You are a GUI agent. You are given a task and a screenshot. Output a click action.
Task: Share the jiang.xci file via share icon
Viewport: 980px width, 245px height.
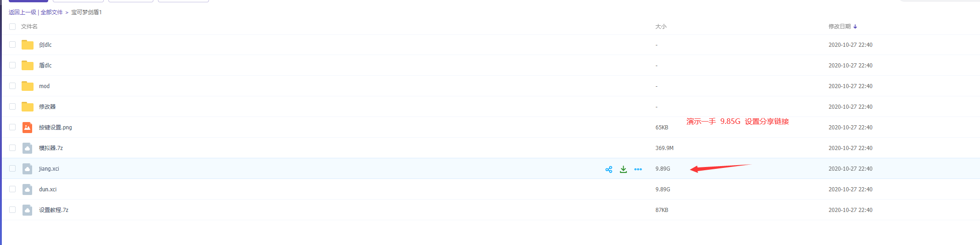tap(608, 169)
